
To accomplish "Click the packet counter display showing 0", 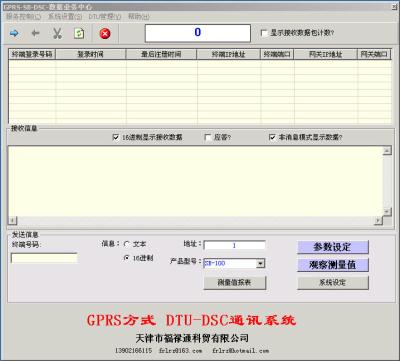I will tap(197, 33).
